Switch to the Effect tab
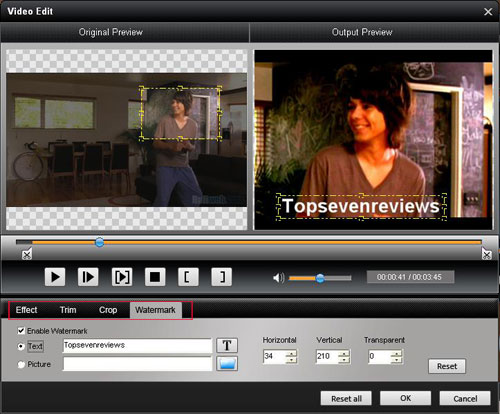Viewport: 500px width, 414px height. [27, 310]
